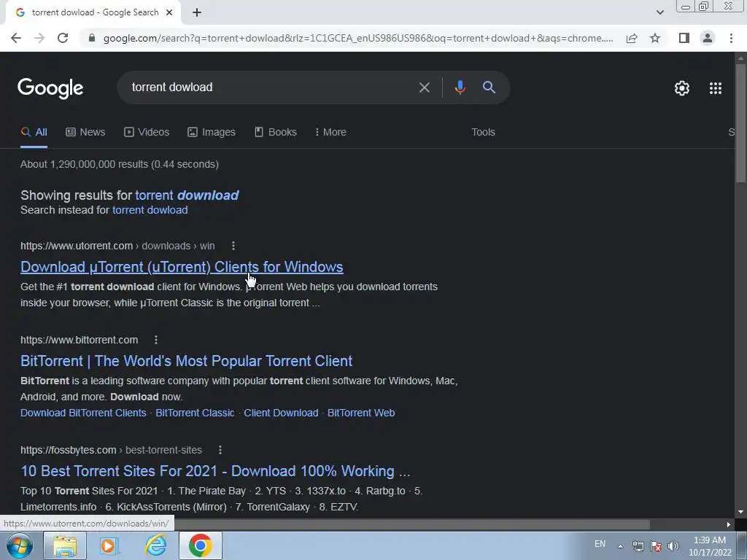
Task: Submit search with the magnifier icon
Action: (489, 87)
